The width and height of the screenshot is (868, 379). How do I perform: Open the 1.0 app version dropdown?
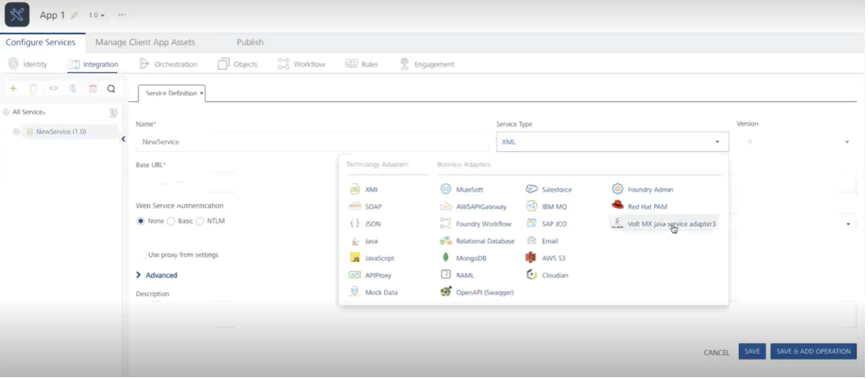click(x=96, y=15)
